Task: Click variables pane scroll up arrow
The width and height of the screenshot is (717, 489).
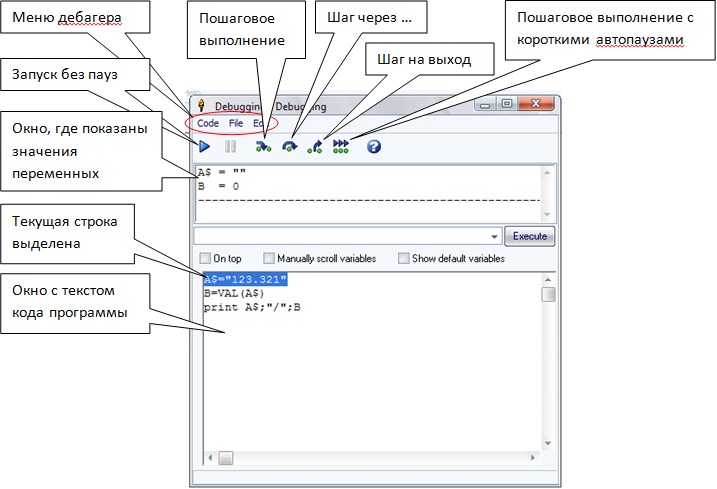Action: point(547,172)
